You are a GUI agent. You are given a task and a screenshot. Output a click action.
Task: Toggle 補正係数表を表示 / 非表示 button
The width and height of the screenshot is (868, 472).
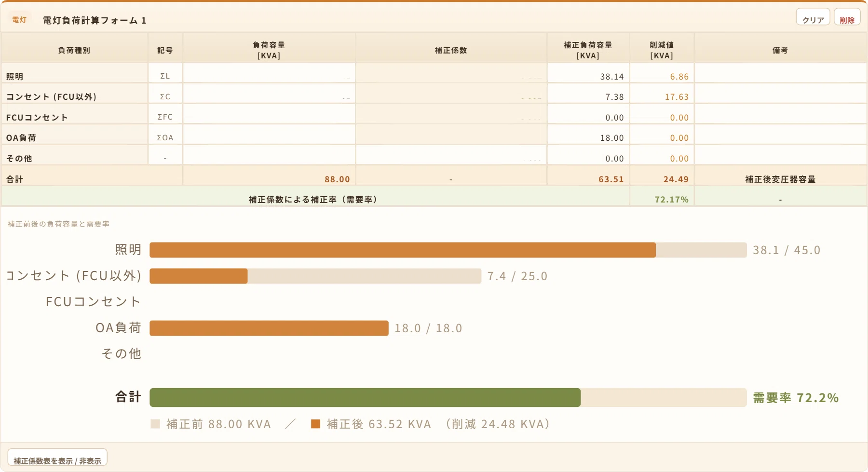pos(57,458)
